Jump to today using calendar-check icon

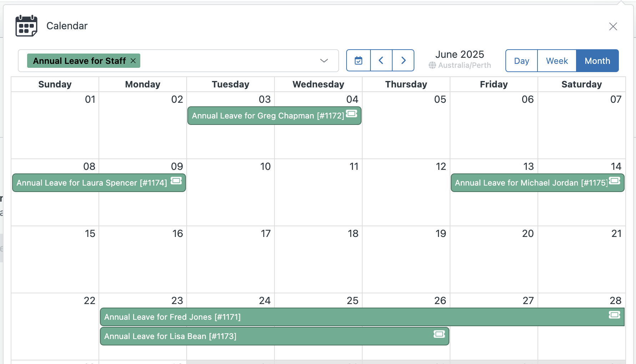(x=358, y=61)
